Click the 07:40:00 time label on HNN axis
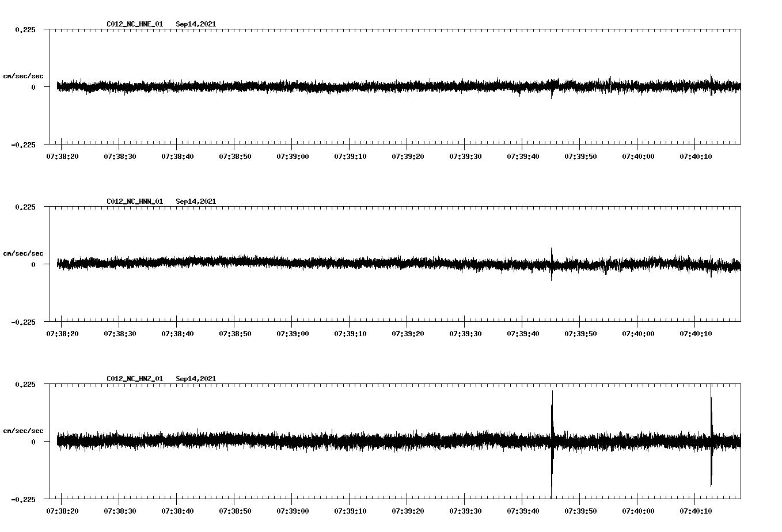 click(638, 334)
